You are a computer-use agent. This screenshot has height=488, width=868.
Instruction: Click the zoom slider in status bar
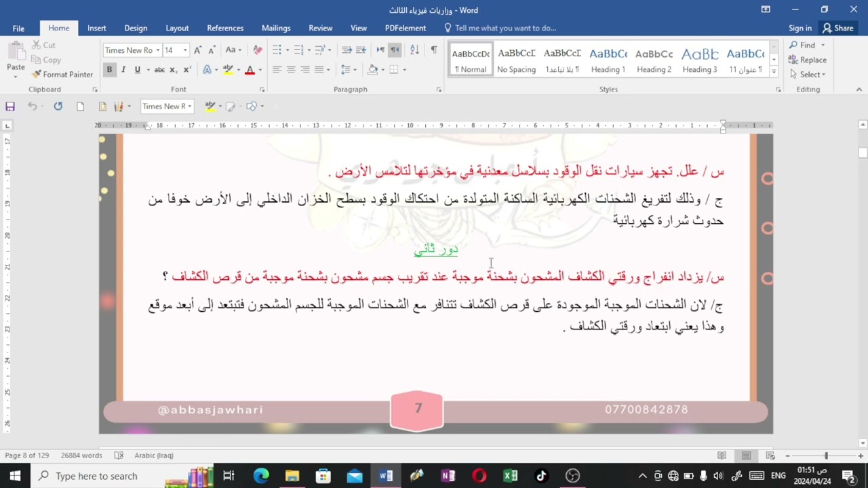pyautogui.click(x=826, y=455)
